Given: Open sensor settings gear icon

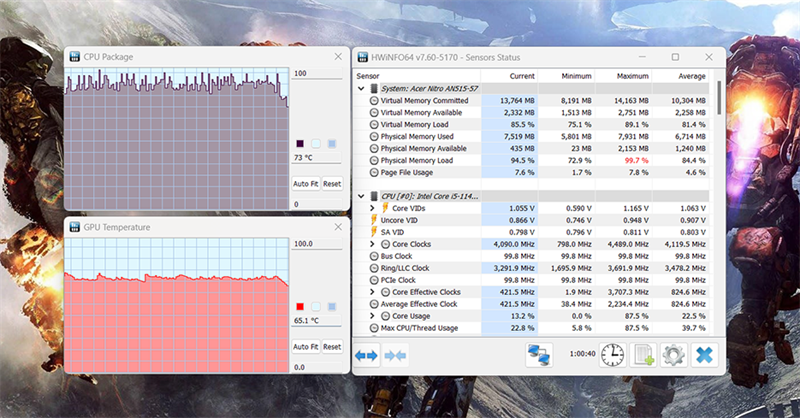Looking at the screenshot, I should click(x=673, y=355).
